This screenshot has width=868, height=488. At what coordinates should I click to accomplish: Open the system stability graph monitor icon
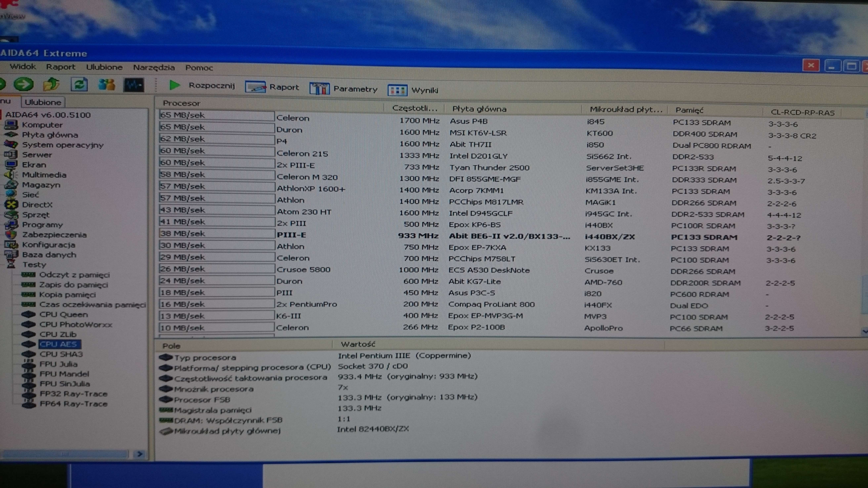pos(134,85)
